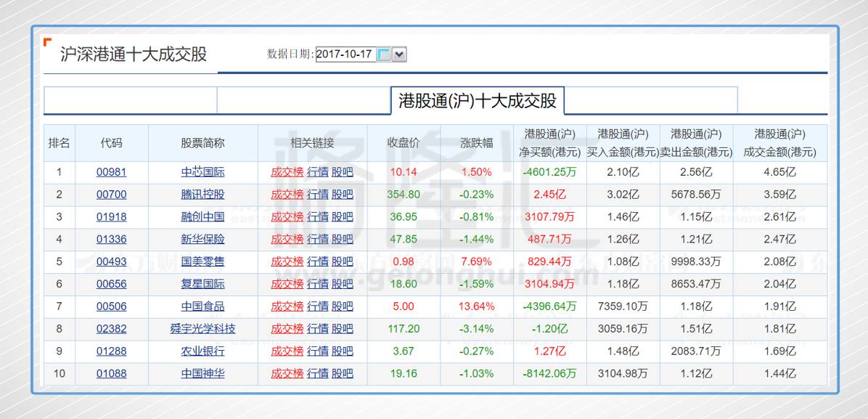868x419 pixels.
Task: Open the 新华保险 stock name link
Action: (202, 240)
